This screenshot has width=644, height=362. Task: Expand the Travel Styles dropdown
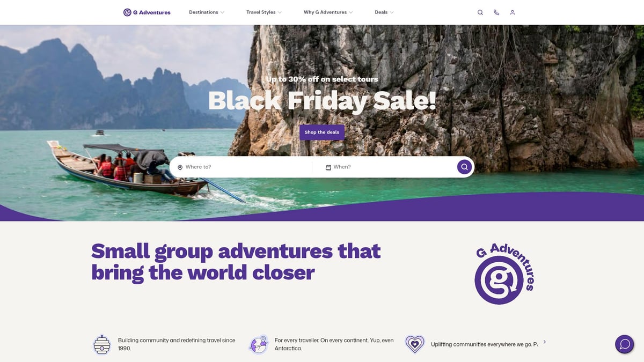[x=264, y=12]
